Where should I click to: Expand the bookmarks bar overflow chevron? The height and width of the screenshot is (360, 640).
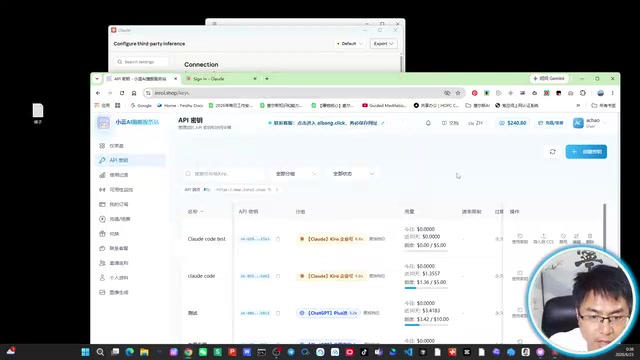pos(578,105)
